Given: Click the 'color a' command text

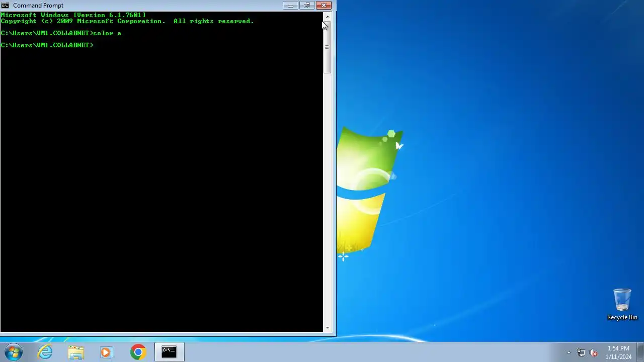Looking at the screenshot, I should 107,33.
